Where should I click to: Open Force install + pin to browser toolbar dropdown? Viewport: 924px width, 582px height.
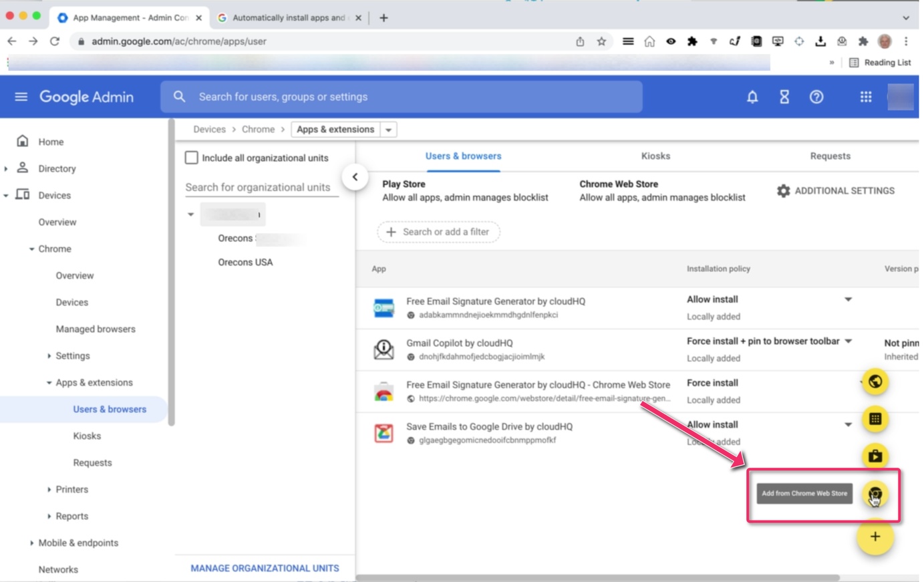pos(848,341)
